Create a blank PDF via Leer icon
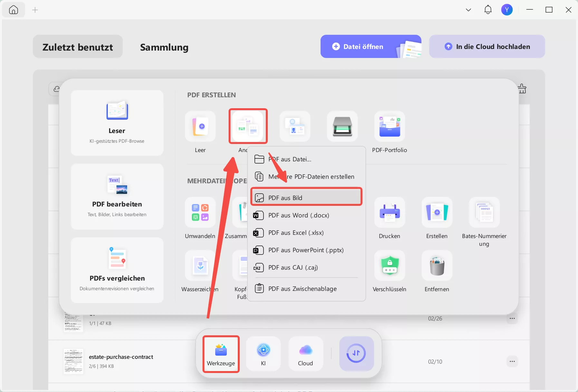Image resolution: width=578 pixels, height=392 pixels. pos(200,126)
